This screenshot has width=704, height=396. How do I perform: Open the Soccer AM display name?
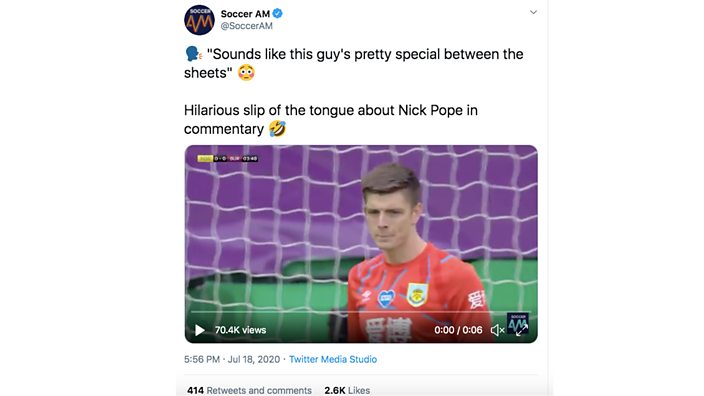[245, 14]
